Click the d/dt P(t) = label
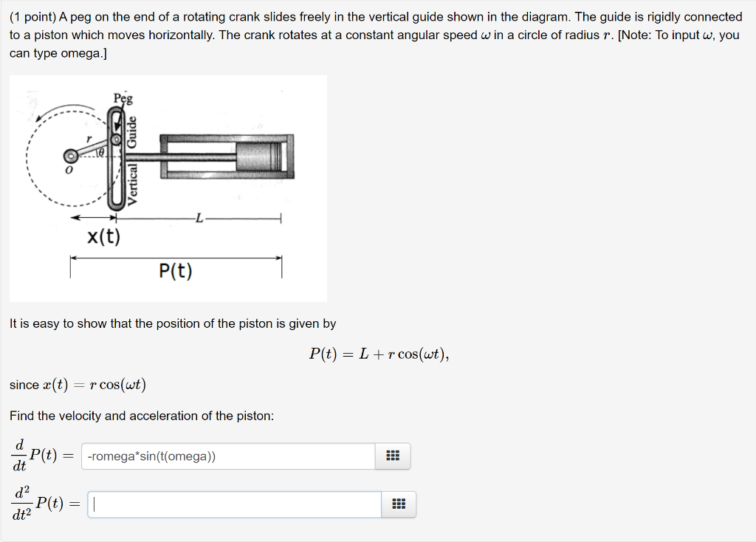Screen dimensions: 756x542 pos(41,456)
